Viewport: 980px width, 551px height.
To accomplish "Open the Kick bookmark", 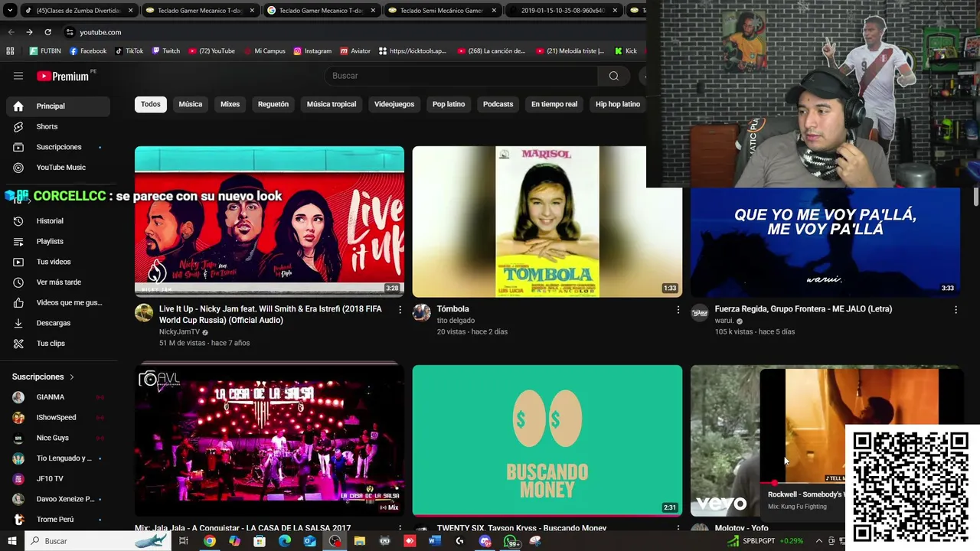I will click(x=626, y=51).
